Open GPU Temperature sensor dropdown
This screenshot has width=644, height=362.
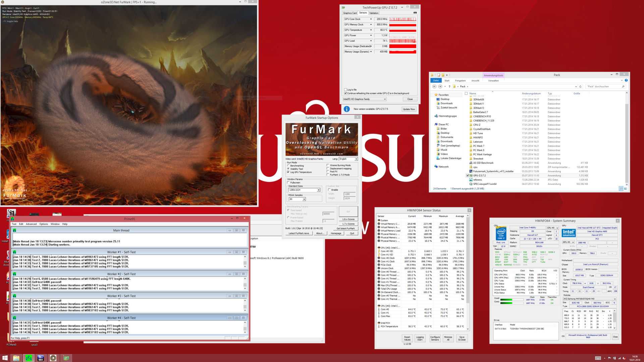pos(371,30)
